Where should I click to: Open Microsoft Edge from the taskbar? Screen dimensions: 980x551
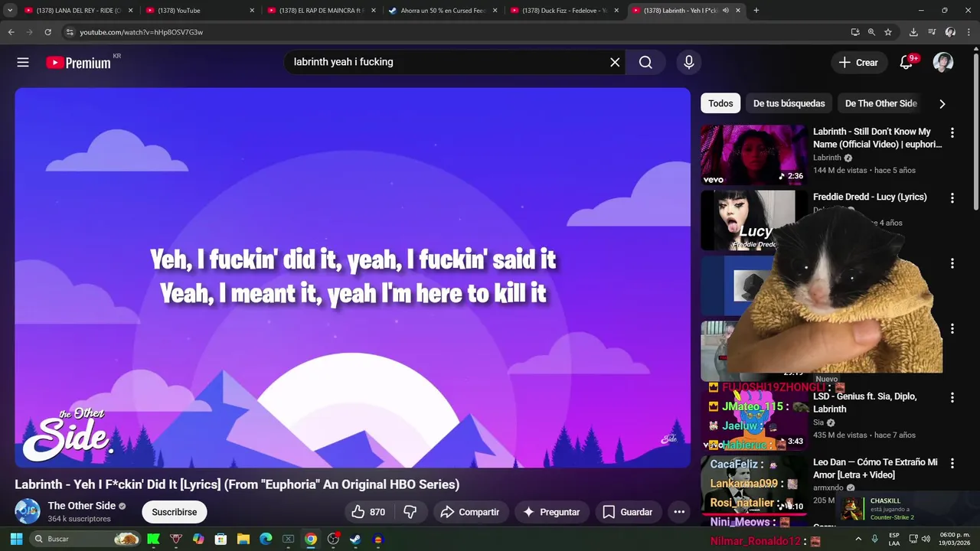click(x=266, y=539)
